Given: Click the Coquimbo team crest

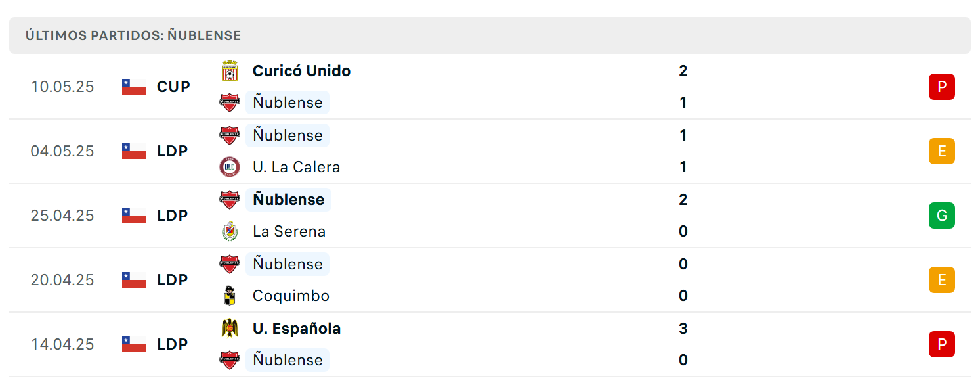Looking at the screenshot, I should pos(230,296).
